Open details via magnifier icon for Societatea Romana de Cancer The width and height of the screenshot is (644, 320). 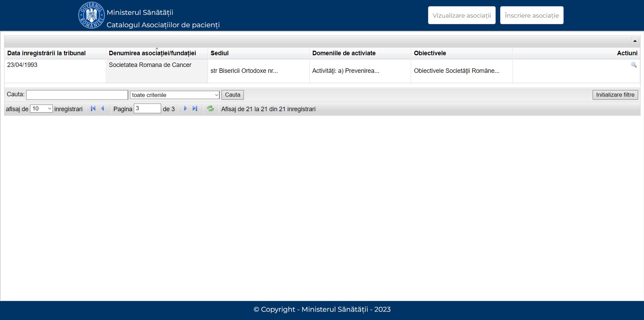[634, 65]
